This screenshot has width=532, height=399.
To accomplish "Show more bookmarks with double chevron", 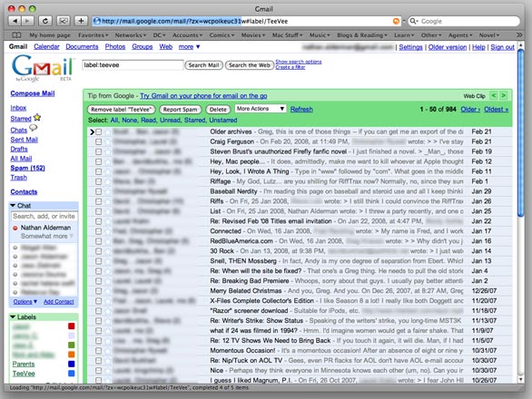I will (518, 35).
